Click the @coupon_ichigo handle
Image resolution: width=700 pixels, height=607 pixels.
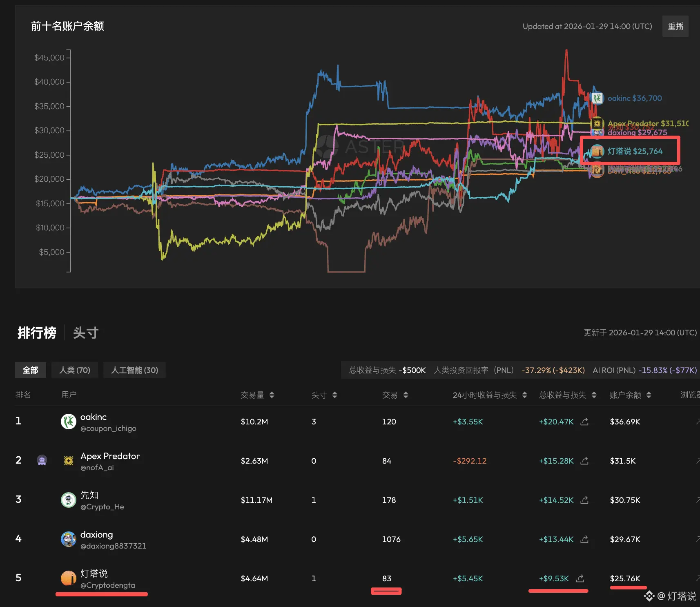pos(108,428)
